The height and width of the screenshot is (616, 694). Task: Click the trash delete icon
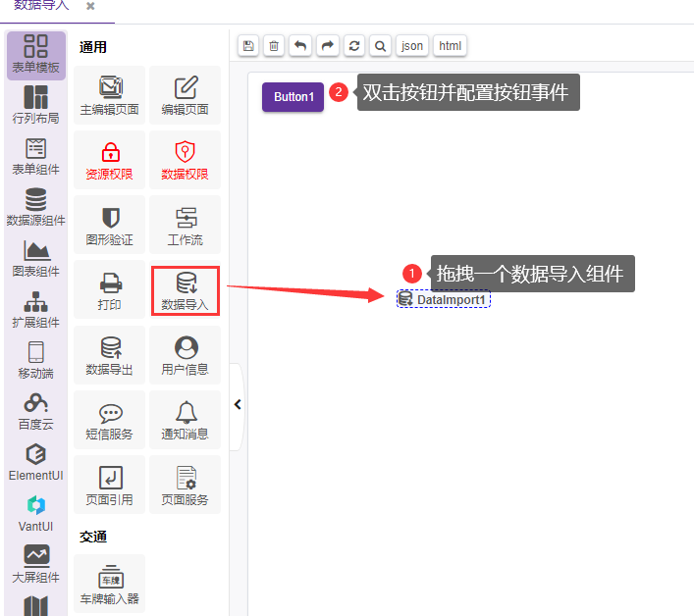tap(274, 46)
